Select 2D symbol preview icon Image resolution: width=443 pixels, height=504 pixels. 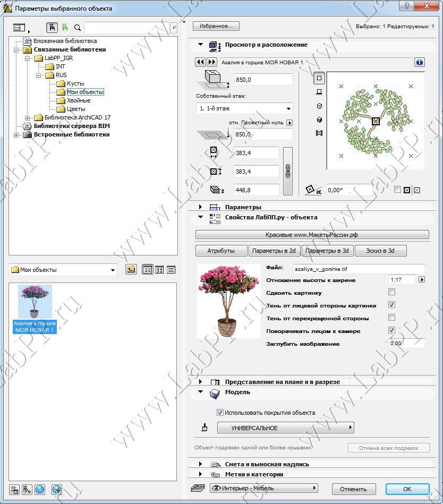pos(319,78)
